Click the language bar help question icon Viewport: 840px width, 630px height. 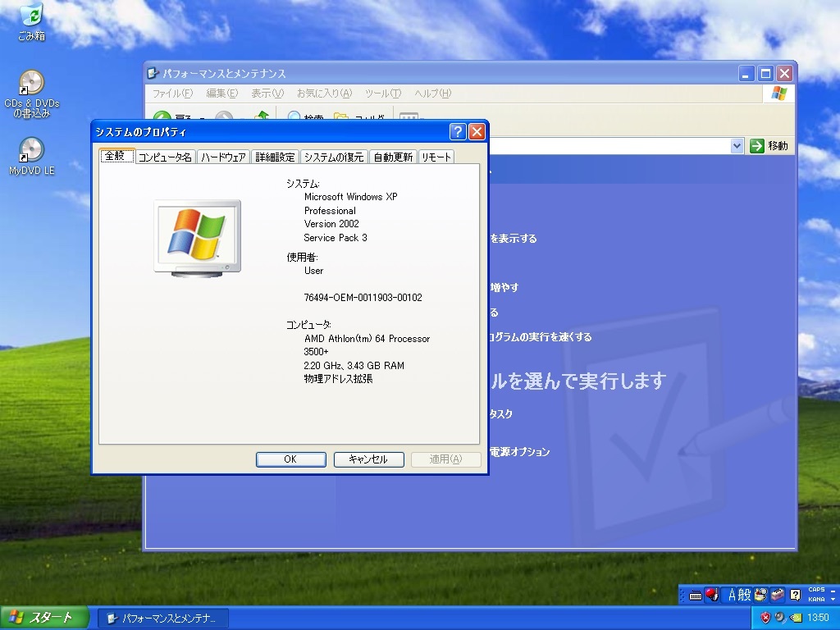pyautogui.click(x=796, y=595)
